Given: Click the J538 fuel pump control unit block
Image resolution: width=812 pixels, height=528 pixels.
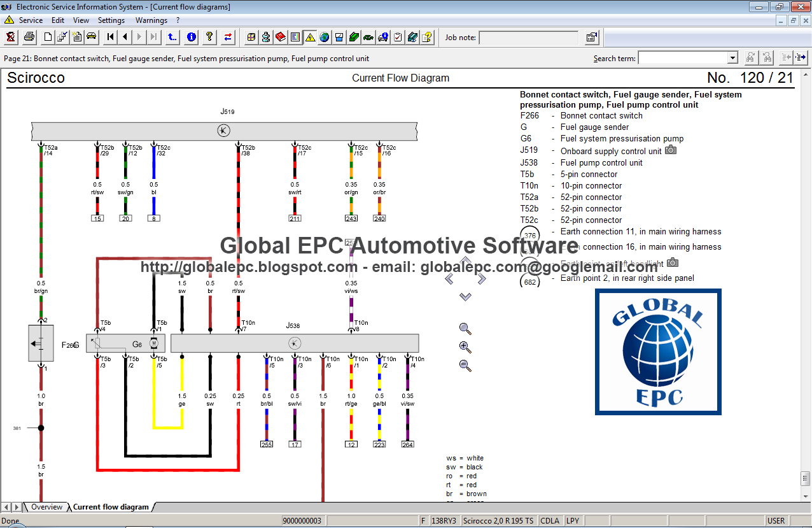Looking at the screenshot, I should tap(295, 343).
